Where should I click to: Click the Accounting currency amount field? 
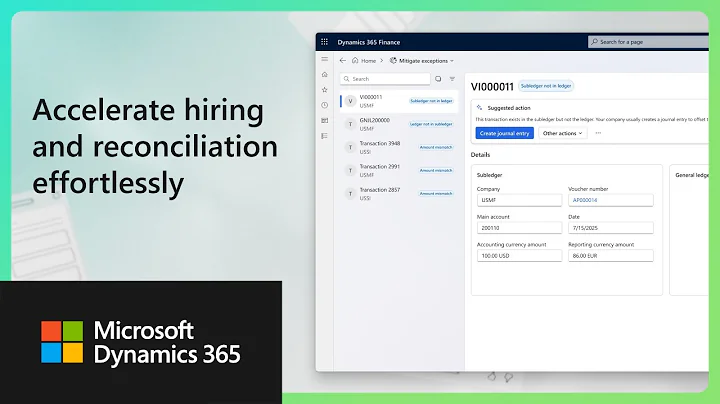point(519,256)
